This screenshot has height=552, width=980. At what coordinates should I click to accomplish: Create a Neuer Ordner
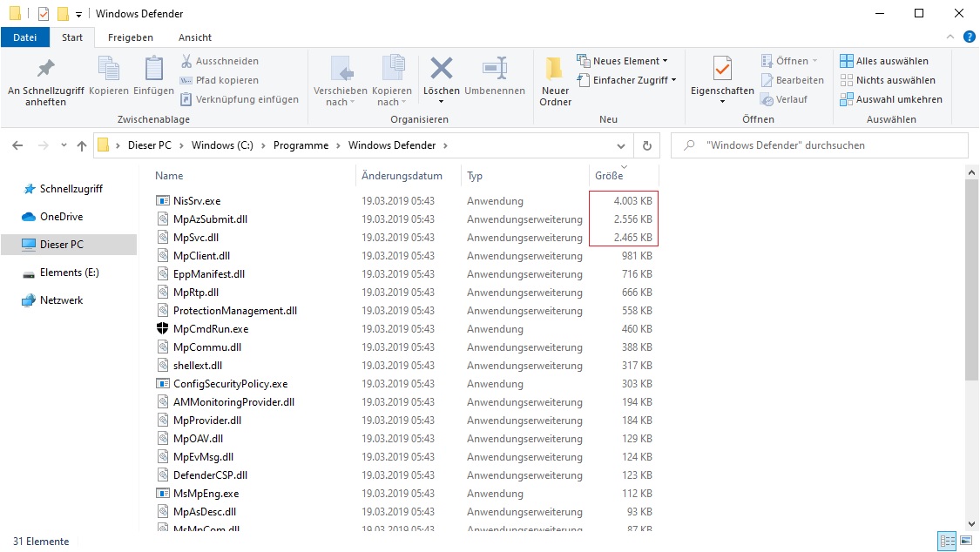(x=555, y=83)
